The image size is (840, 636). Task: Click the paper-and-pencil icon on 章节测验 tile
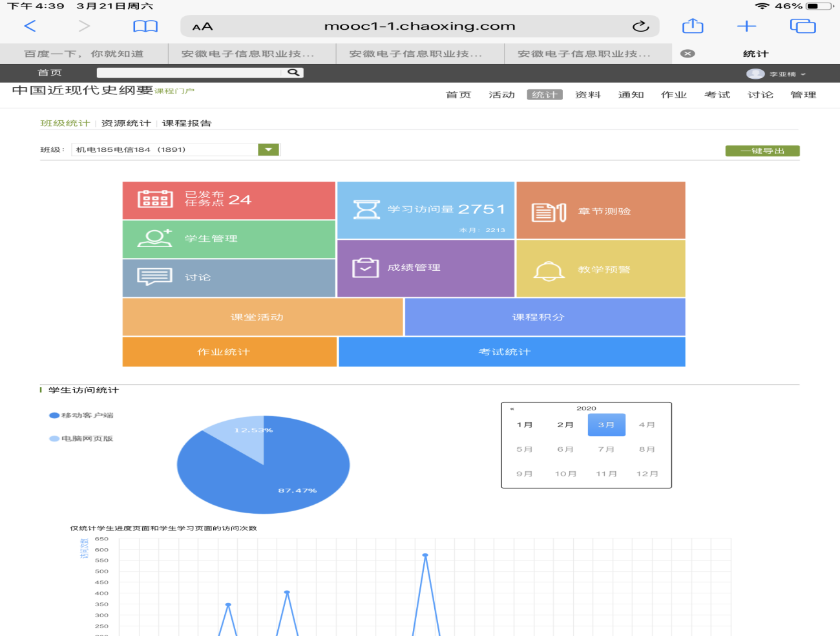(549, 212)
